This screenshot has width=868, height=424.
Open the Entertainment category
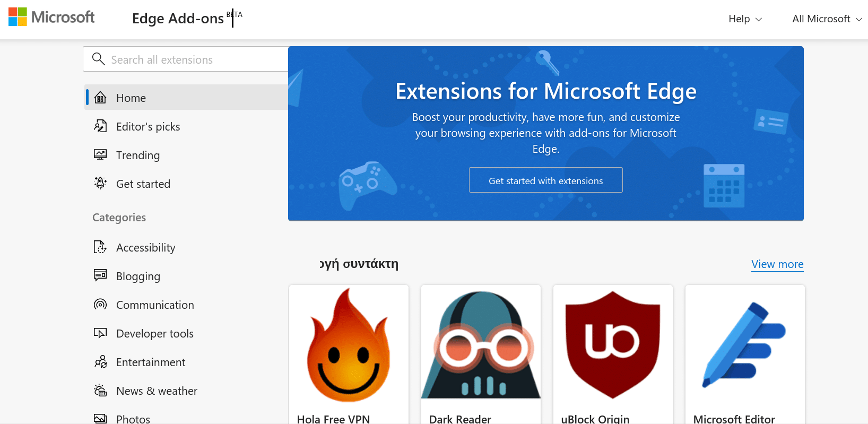coord(186,362)
